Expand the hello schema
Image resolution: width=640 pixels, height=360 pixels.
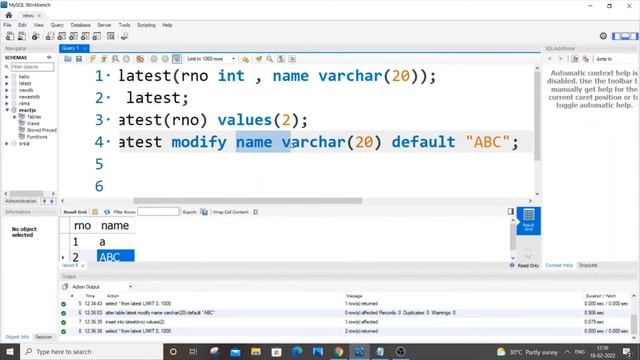[x=7, y=77]
